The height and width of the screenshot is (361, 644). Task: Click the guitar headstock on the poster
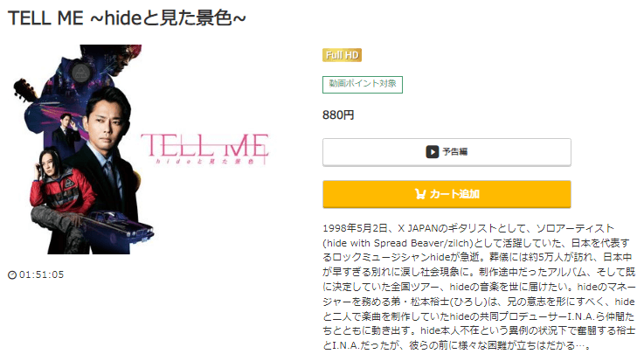click(x=24, y=89)
